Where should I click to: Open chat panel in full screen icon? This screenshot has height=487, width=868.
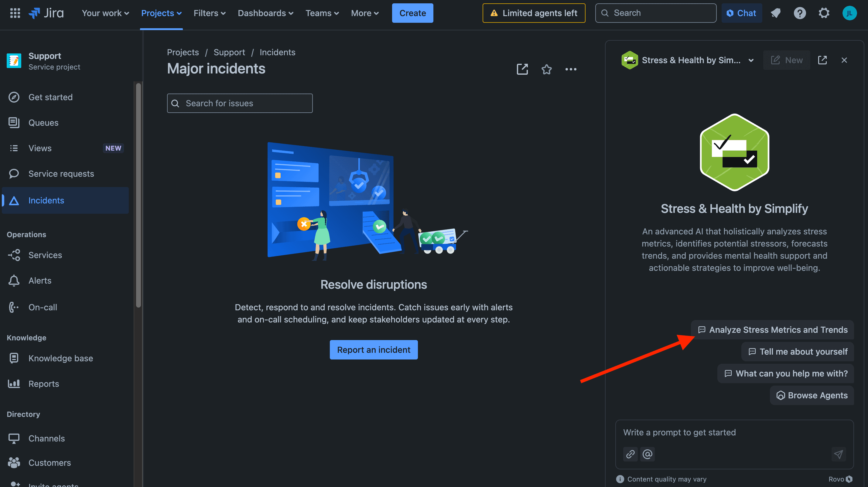click(x=822, y=60)
